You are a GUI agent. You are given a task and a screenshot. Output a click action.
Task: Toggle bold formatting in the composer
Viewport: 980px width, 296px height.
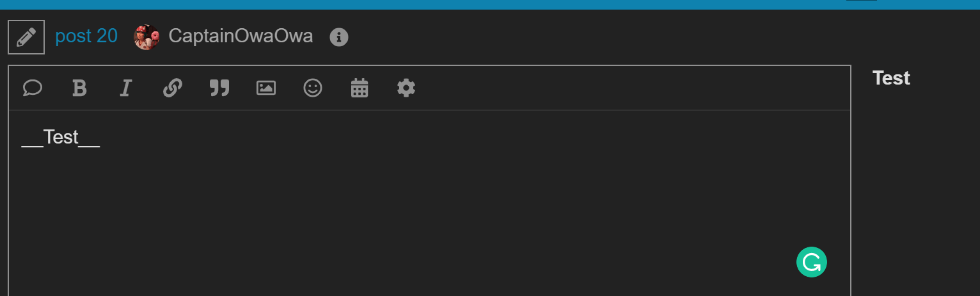tap(79, 88)
